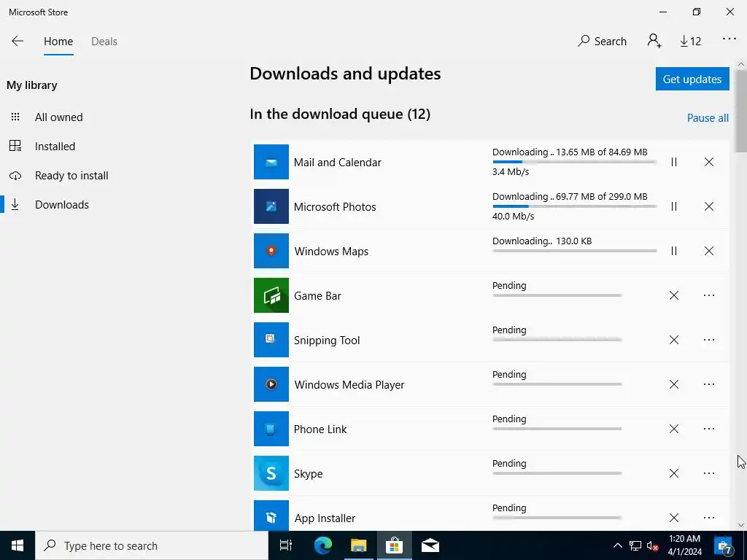Cancel the pending App Installer download
This screenshot has width=747, height=560.
pyautogui.click(x=673, y=518)
